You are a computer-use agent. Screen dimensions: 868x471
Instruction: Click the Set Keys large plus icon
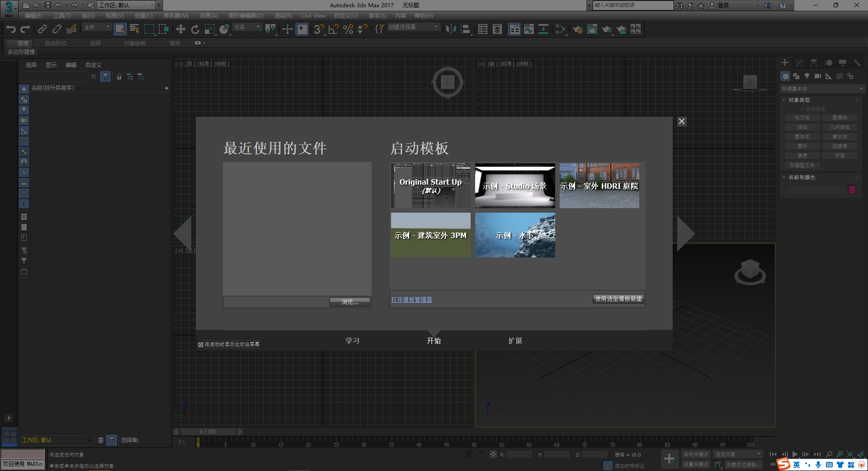tap(670, 459)
